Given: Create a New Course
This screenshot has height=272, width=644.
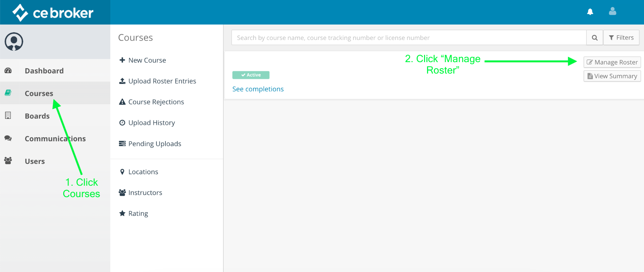Looking at the screenshot, I should [147, 60].
